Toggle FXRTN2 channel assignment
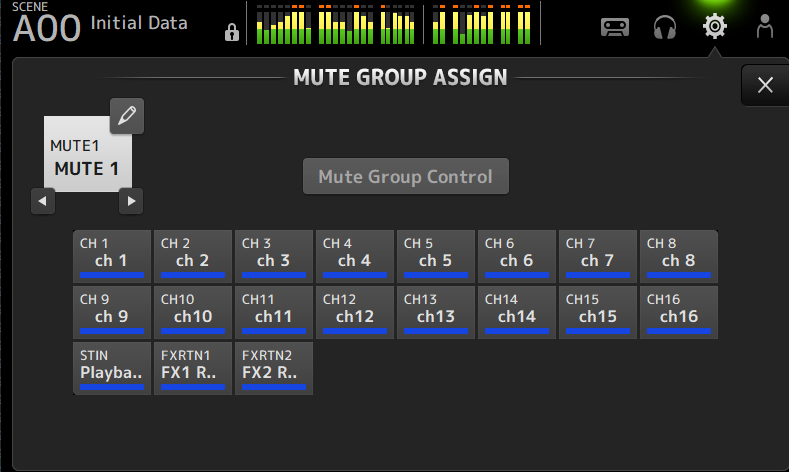This screenshot has width=789, height=472. coord(274,368)
